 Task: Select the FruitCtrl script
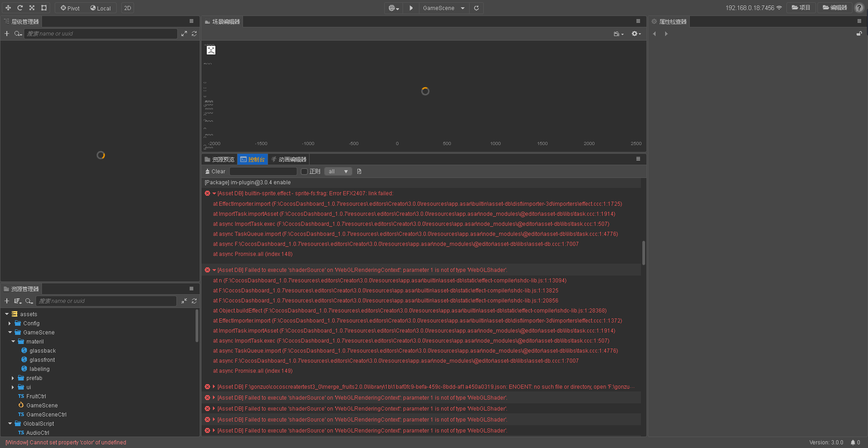point(36,396)
